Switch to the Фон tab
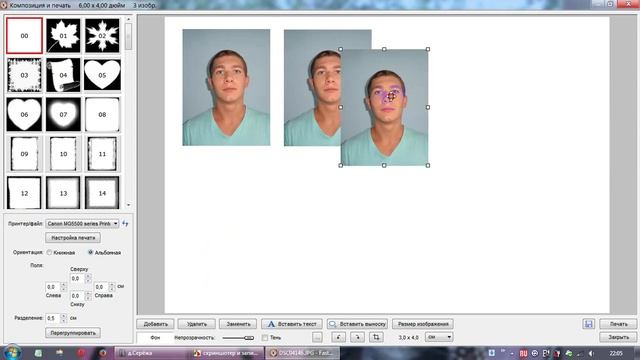Viewport: 640px width, 360px height. pos(155,338)
